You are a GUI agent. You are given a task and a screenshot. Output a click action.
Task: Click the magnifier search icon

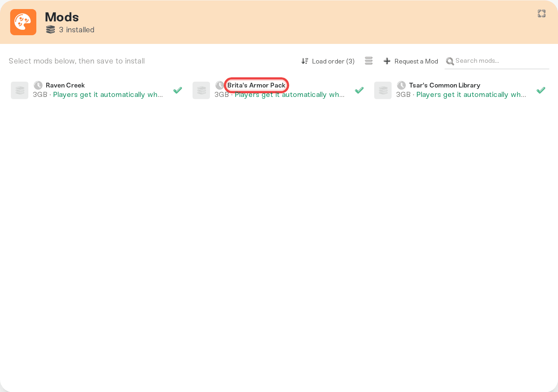(x=450, y=61)
